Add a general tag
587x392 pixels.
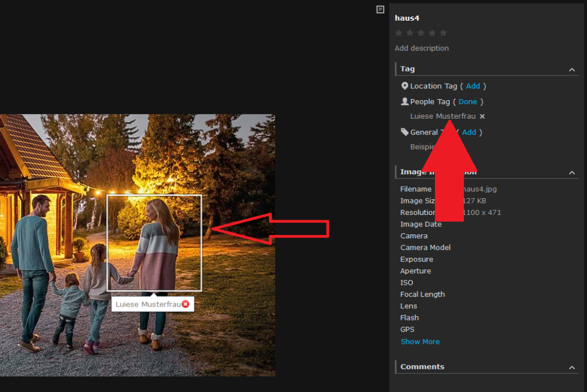469,132
